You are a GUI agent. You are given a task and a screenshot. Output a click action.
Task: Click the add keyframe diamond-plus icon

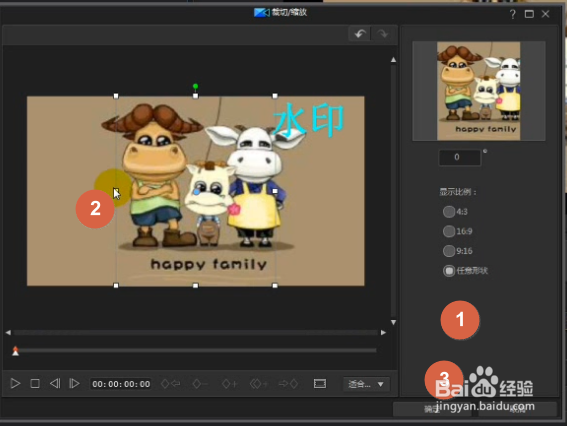click(x=229, y=384)
